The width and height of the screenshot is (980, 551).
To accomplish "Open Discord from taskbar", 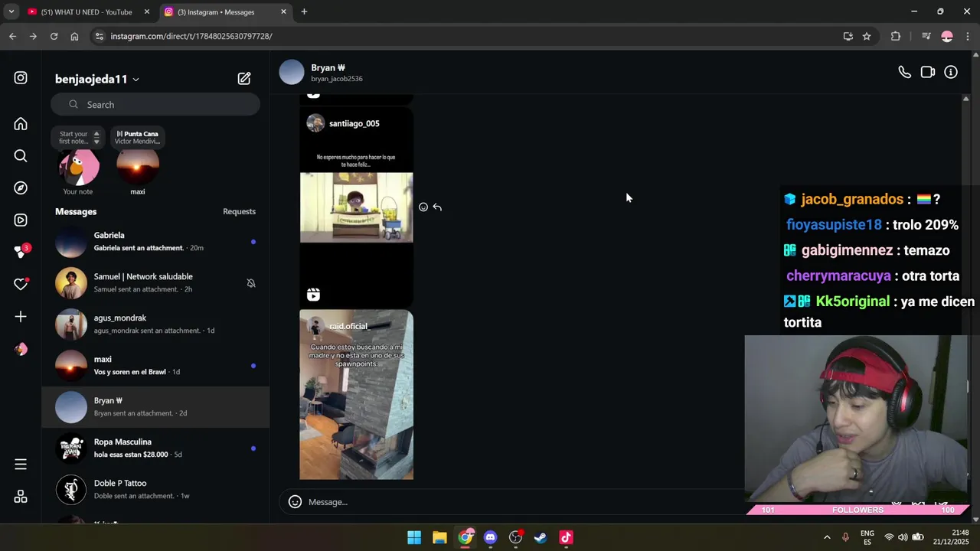I will coord(490,537).
